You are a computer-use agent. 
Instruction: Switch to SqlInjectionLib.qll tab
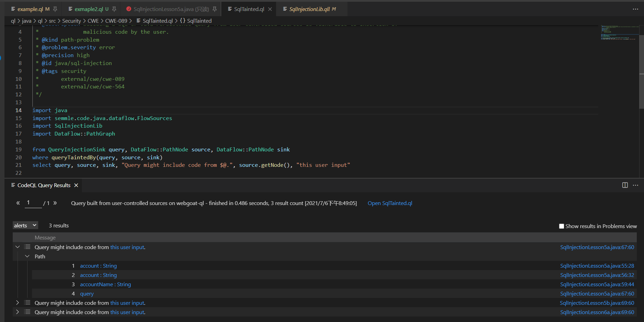(309, 9)
